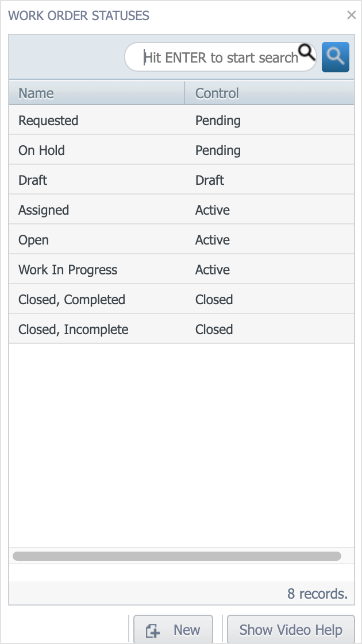362x644 pixels.
Task: Click the Pending control cell for Requested
Action: click(218, 121)
